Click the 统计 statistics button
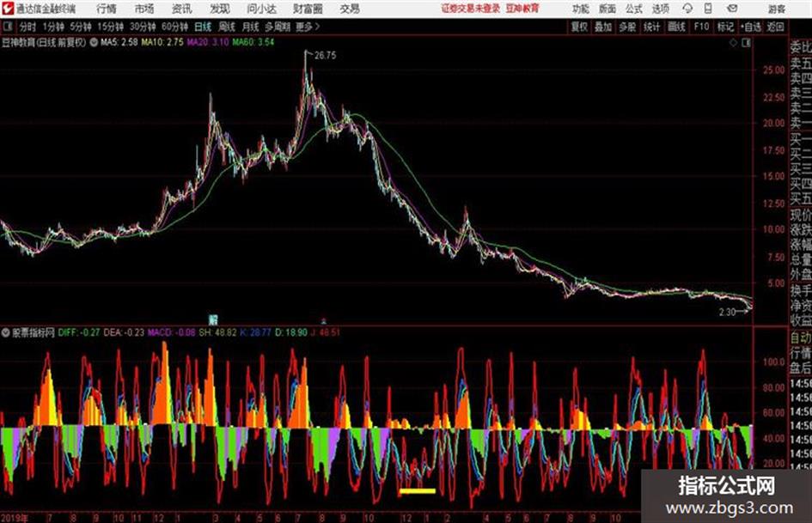The image size is (812, 523). click(x=652, y=27)
